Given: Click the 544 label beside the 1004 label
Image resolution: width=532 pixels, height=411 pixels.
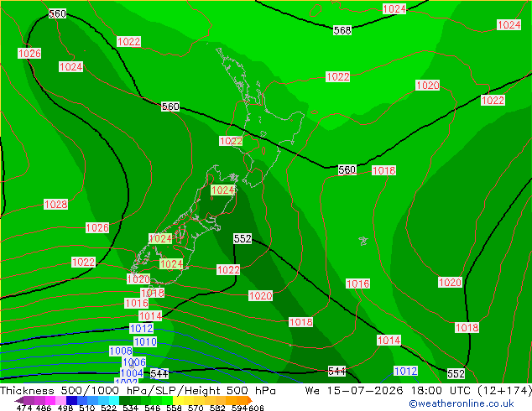Looking at the screenshot, I should [159, 374].
